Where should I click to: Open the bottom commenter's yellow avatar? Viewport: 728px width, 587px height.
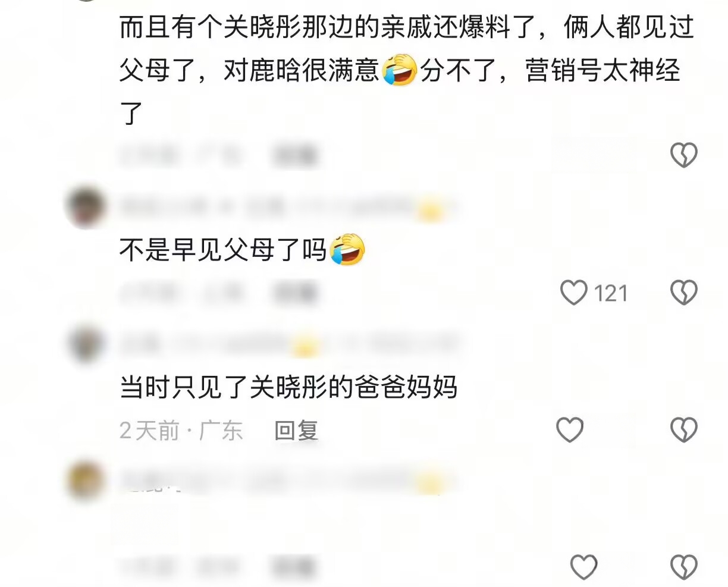pyautogui.click(x=86, y=482)
